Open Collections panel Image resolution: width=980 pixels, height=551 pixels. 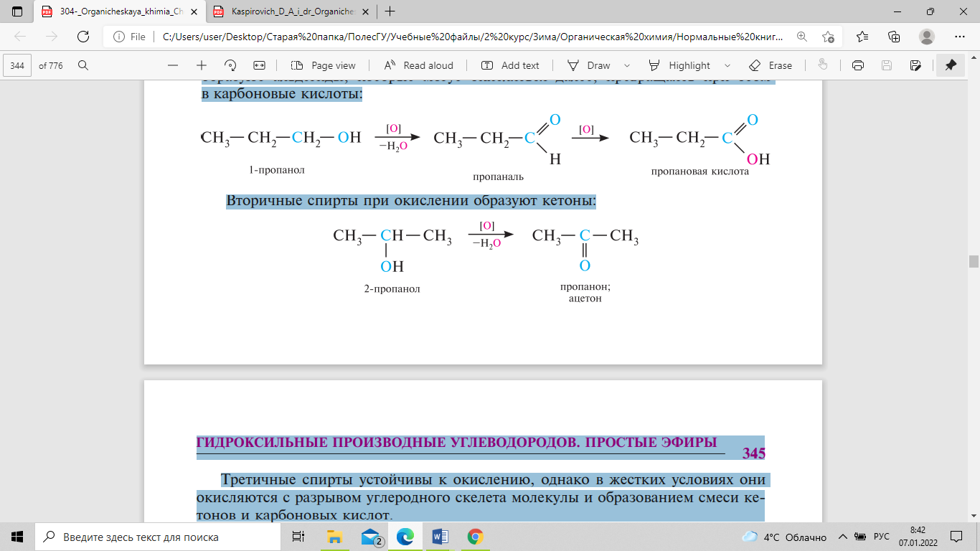[894, 37]
